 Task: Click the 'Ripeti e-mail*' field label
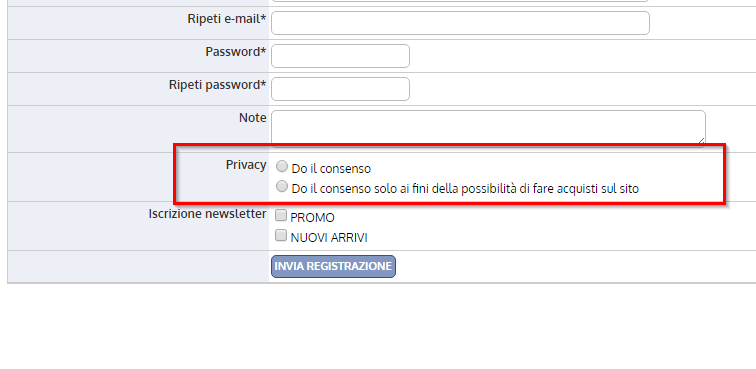(227, 19)
